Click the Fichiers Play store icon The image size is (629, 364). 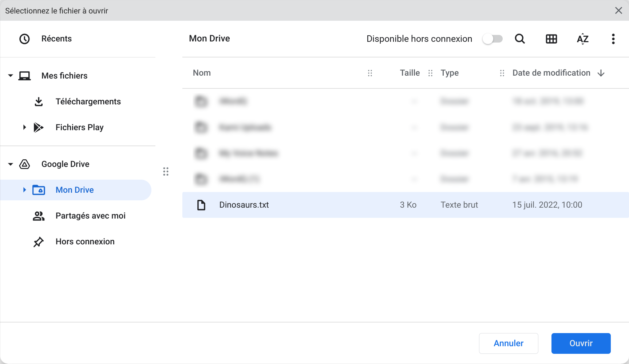39,127
